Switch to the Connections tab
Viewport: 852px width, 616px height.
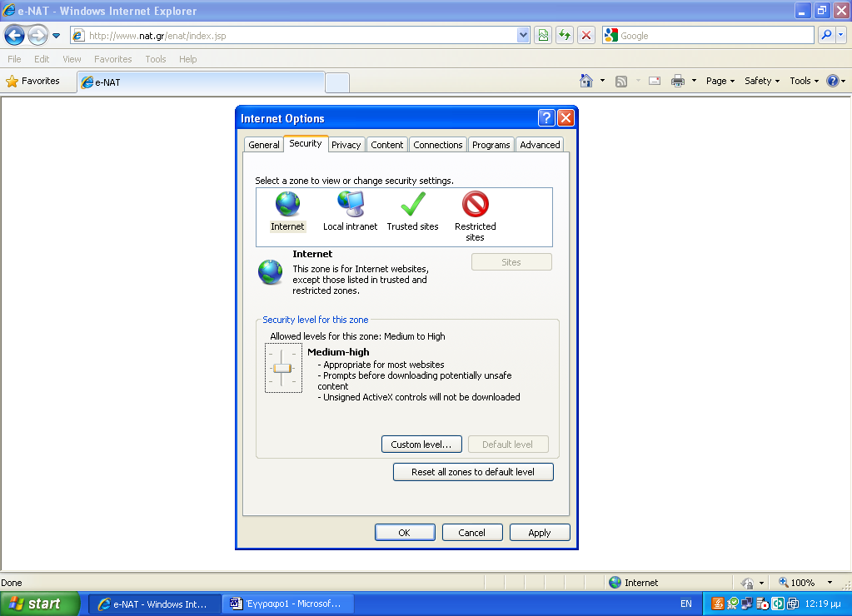[x=438, y=145]
